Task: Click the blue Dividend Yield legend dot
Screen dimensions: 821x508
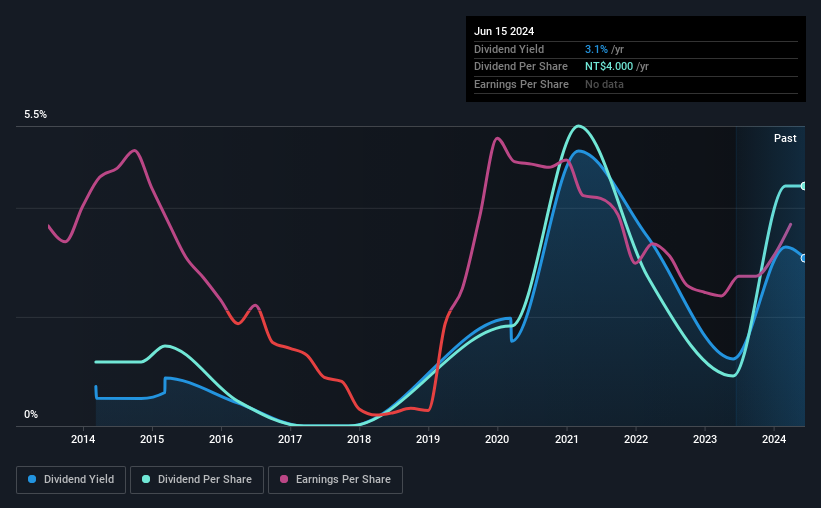Action: pos(32,479)
